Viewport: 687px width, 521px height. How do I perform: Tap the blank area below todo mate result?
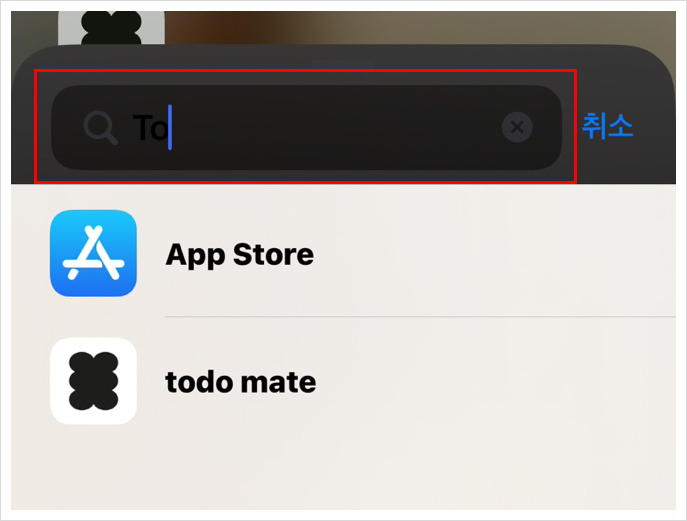(x=343, y=478)
